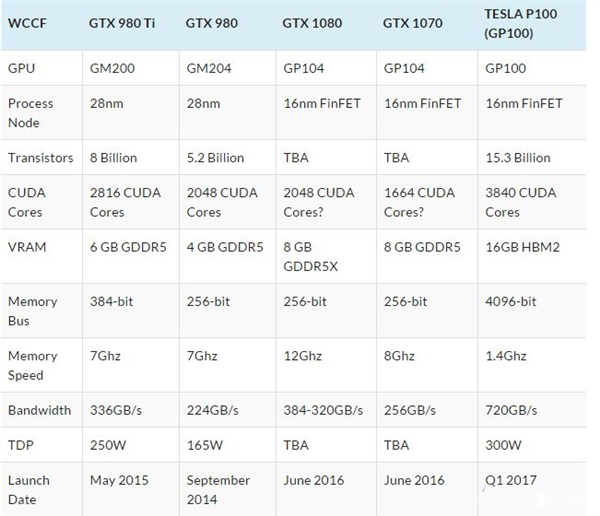Select the Process Node row label
600x516 pixels.
[31, 113]
